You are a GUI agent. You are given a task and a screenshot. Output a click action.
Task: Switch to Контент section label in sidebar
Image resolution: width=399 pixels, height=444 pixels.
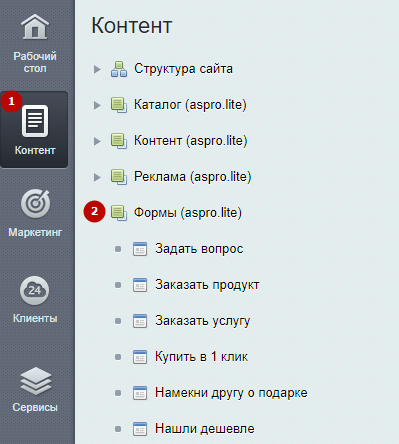point(35,150)
